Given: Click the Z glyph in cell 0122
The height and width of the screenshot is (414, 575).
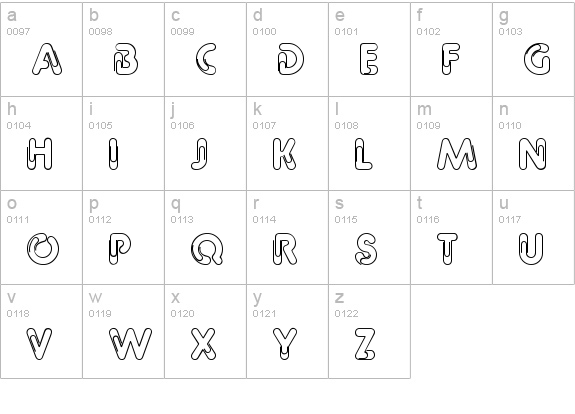Looking at the screenshot, I should [365, 344].
